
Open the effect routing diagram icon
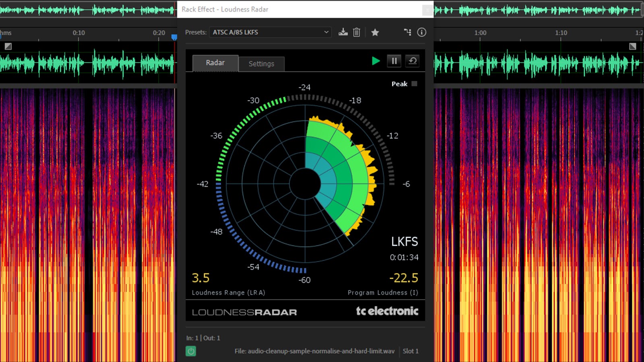pyautogui.click(x=408, y=32)
